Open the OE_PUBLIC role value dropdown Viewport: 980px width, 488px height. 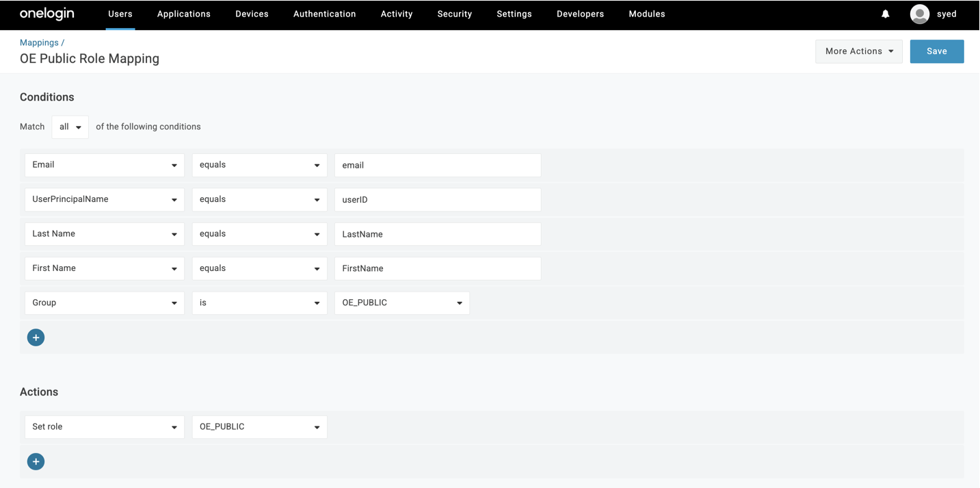[x=259, y=427]
